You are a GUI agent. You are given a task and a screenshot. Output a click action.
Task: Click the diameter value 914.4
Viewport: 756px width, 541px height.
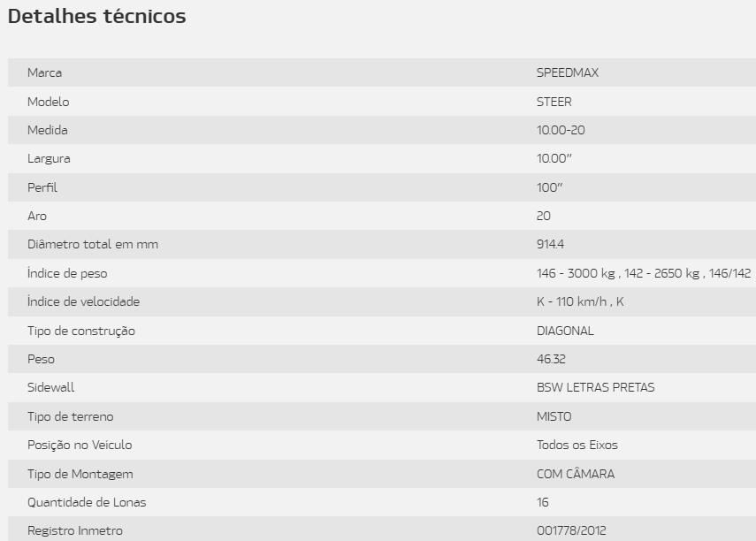550,245
